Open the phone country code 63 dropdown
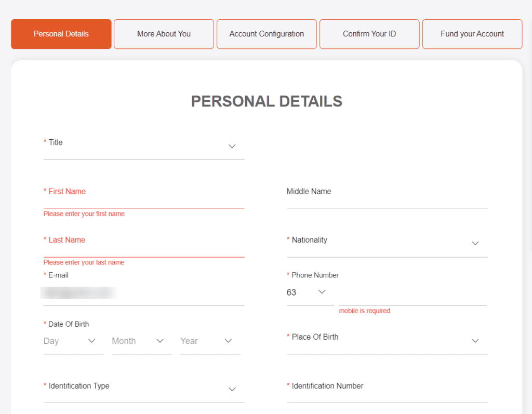Screen dimensions: 532x414 point(307,292)
